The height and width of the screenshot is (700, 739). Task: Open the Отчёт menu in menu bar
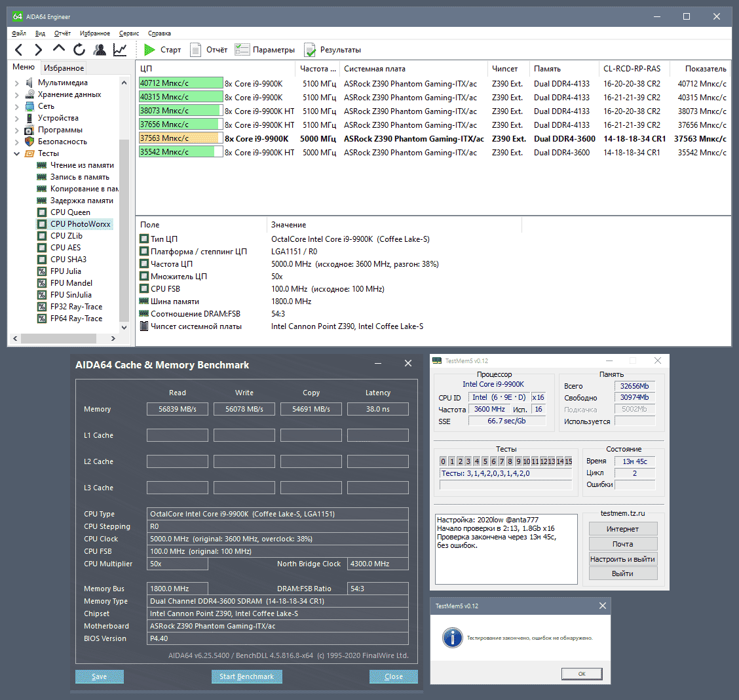[x=62, y=33]
